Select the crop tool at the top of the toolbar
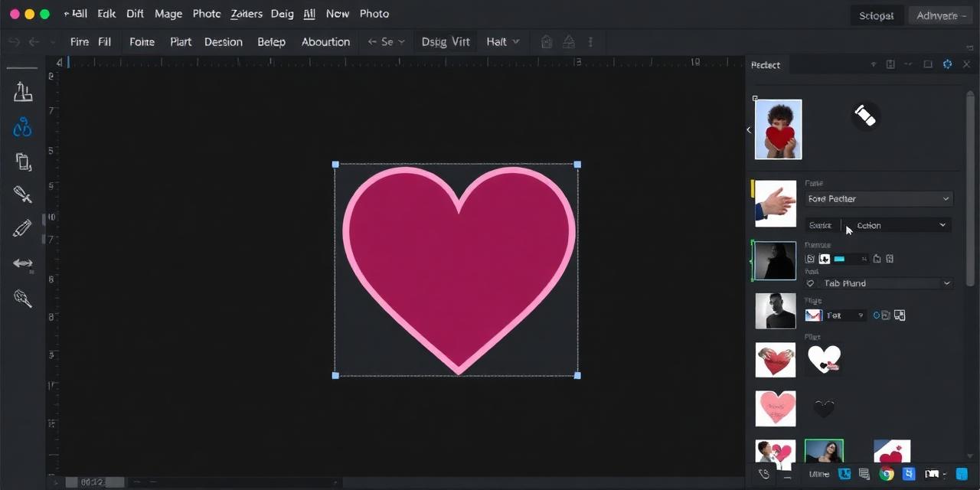This screenshot has width=980, height=490. click(x=22, y=92)
